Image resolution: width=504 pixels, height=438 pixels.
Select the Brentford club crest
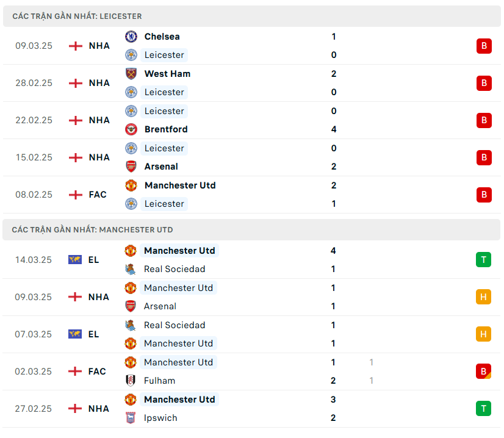pos(131,129)
